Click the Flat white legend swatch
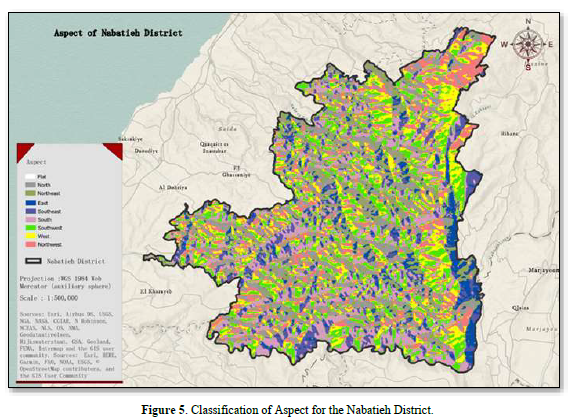Screen dimensions: 570x419 tap(30, 177)
